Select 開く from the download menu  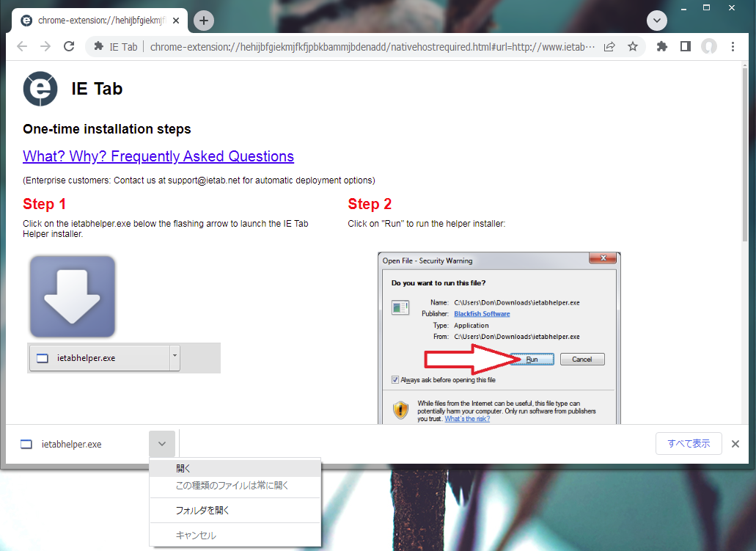tap(235, 468)
